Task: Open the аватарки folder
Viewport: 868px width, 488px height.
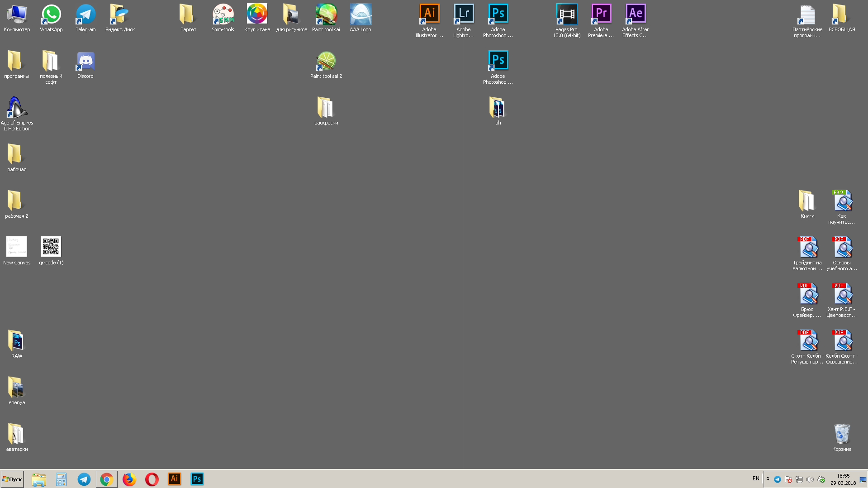Action: coord(17,438)
